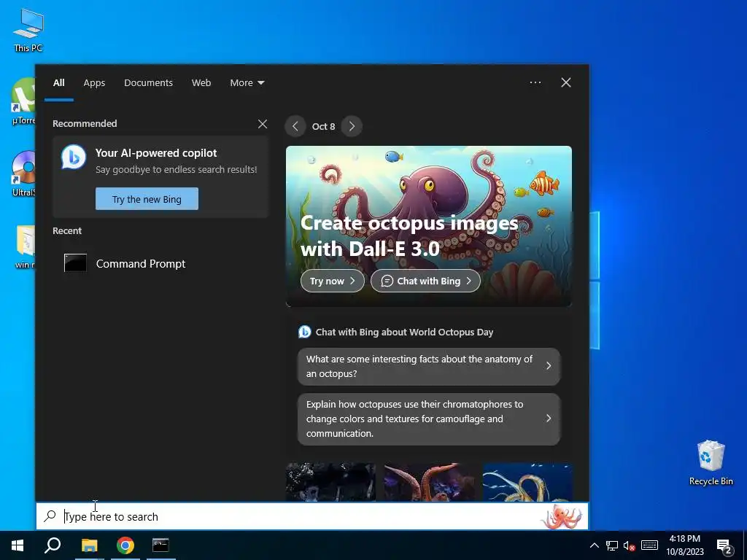This screenshot has width=747, height=560.
Task: Open the three-dot options menu
Action: [535, 82]
